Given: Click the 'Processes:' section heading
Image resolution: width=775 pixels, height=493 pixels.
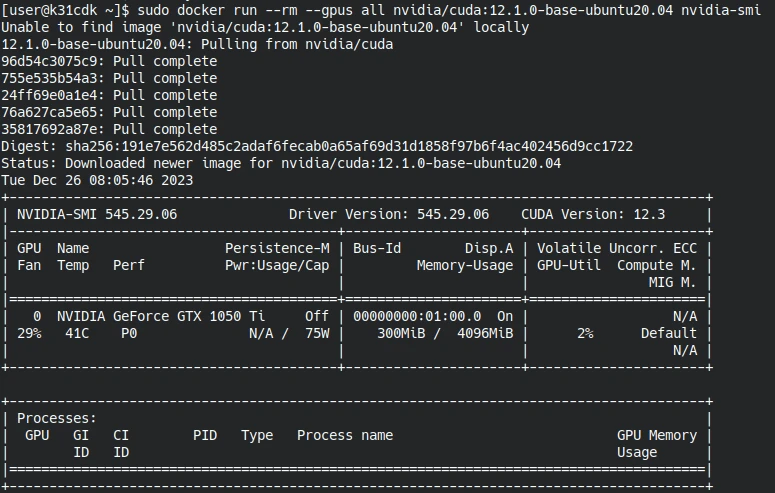Looking at the screenshot, I should pos(57,418).
